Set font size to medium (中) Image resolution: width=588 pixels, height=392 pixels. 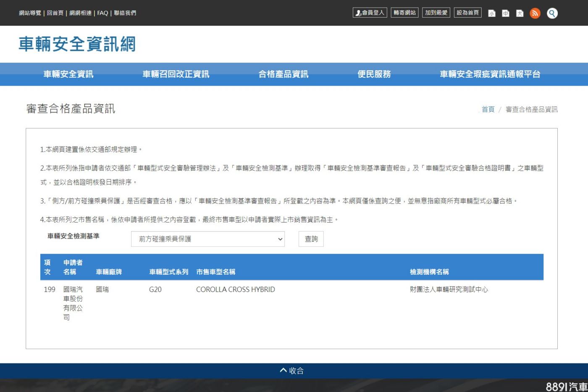[x=506, y=13]
